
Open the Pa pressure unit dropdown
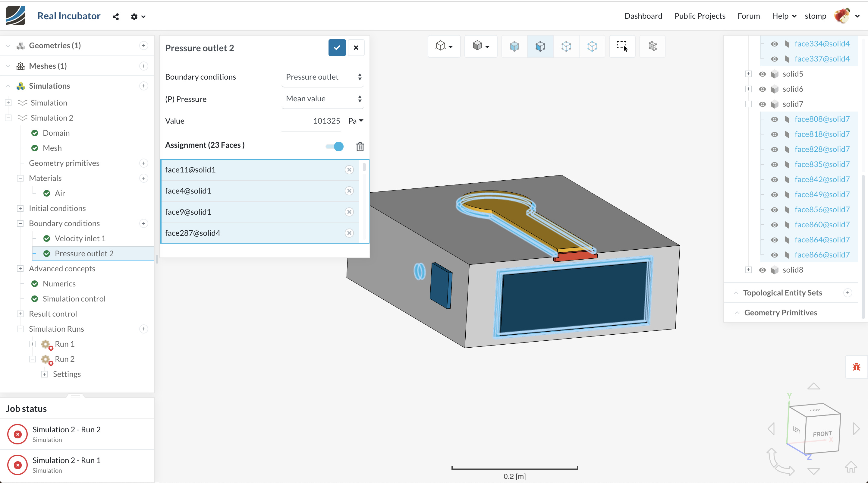tap(356, 121)
